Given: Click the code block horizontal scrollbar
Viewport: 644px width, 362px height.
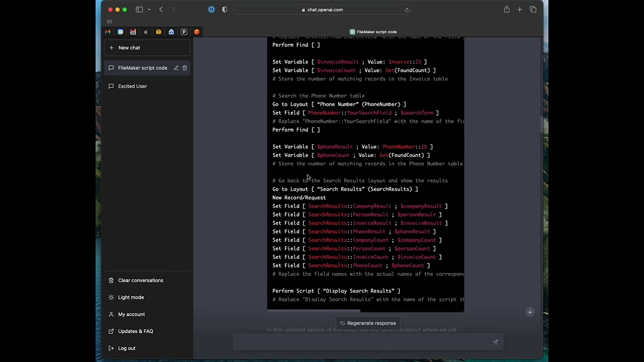Looking at the screenshot, I should tap(314, 311).
